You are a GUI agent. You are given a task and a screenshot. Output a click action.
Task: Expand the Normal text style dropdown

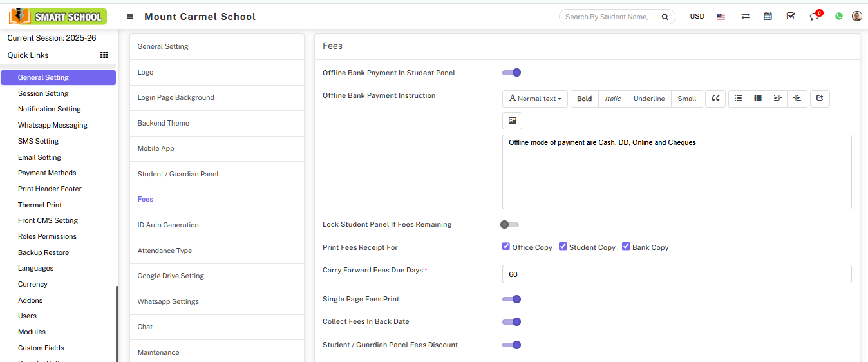tap(534, 99)
